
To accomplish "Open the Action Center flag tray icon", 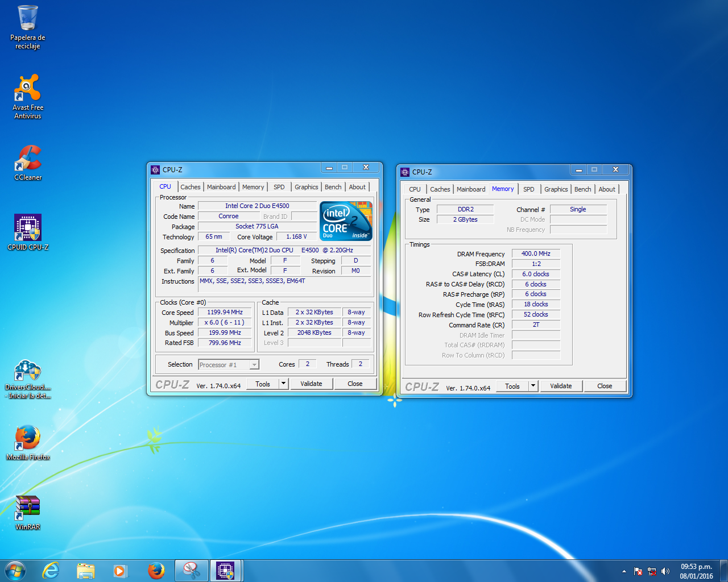I will coord(638,571).
